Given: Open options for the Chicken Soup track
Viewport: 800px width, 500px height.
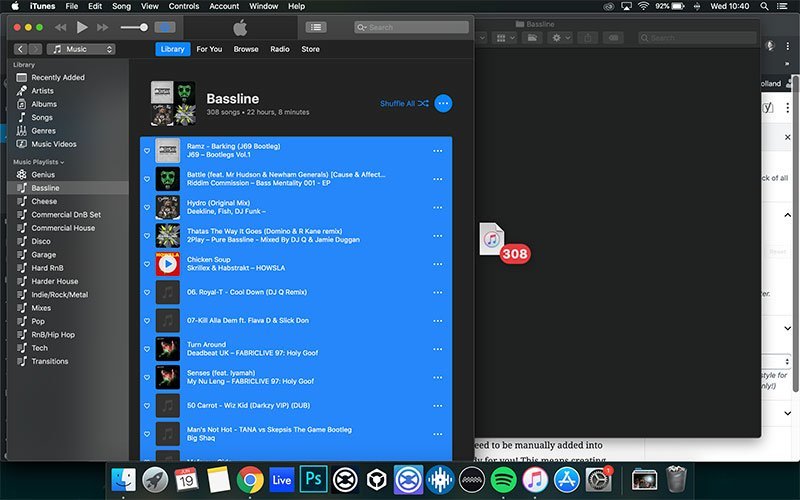Looking at the screenshot, I should (x=438, y=264).
